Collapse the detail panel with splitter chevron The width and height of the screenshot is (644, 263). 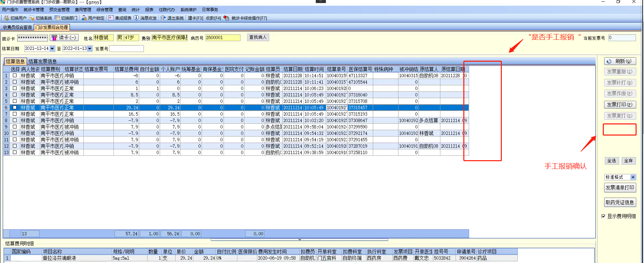click(300, 240)
